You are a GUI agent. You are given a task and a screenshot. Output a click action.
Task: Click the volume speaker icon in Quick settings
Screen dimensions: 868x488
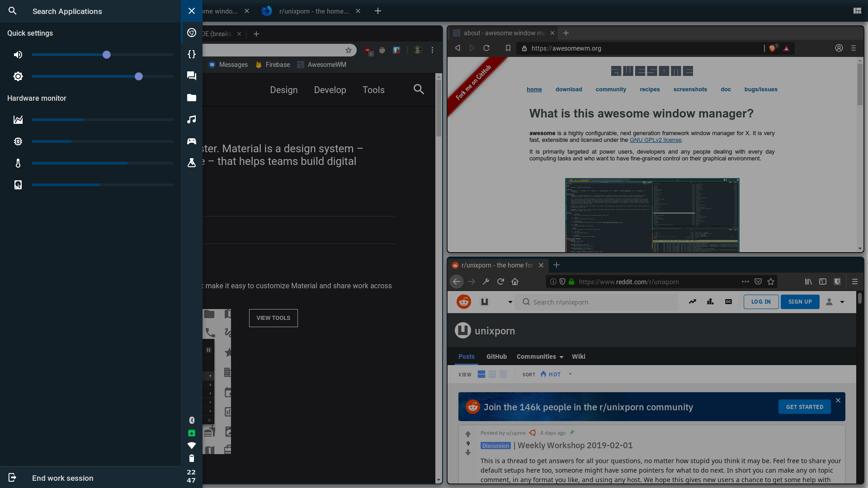(18, 55)
